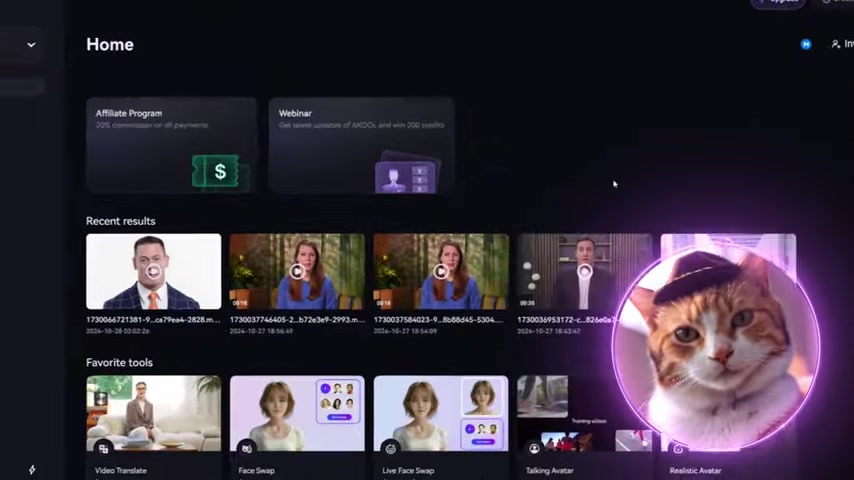Play the video 1730066721381-9...ca79ea4-2828

(154, 271)
